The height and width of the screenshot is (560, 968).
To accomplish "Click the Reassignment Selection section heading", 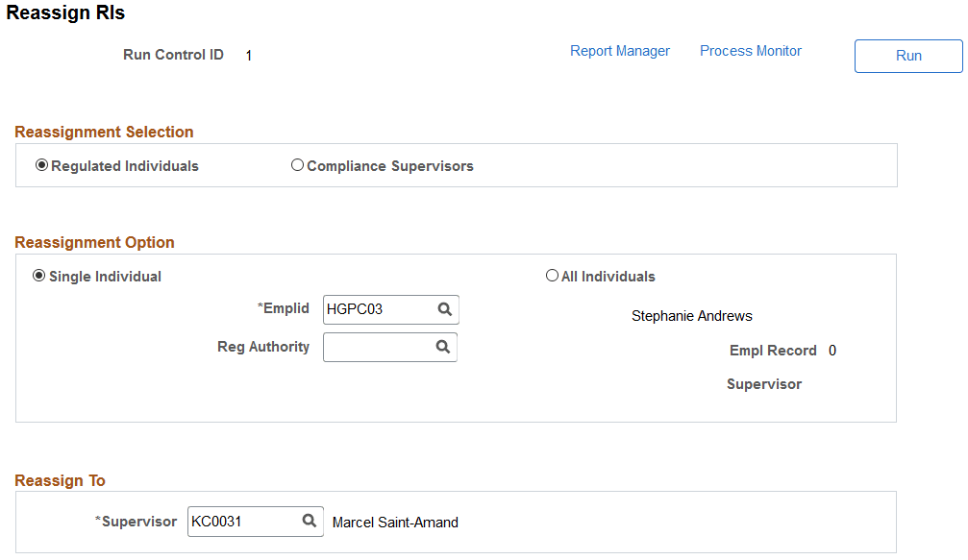I will tap(104, 132).
